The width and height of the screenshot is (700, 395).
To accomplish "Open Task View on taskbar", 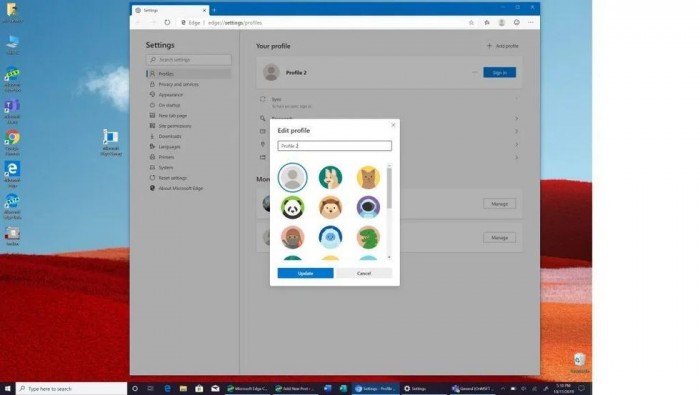I will click(x=150, y=389).
